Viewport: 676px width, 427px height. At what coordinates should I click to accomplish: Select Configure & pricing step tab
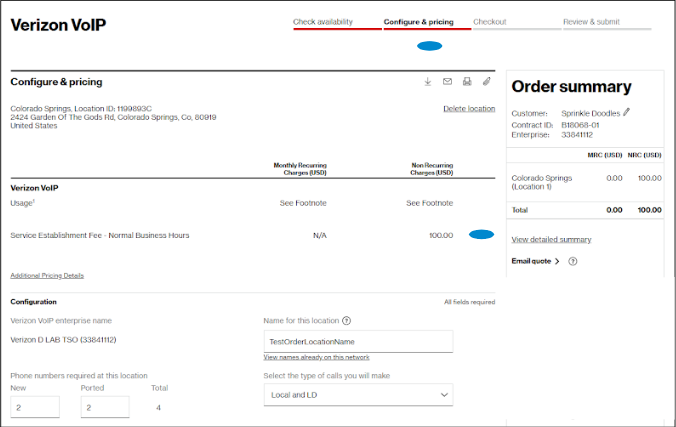click(419, 22)
